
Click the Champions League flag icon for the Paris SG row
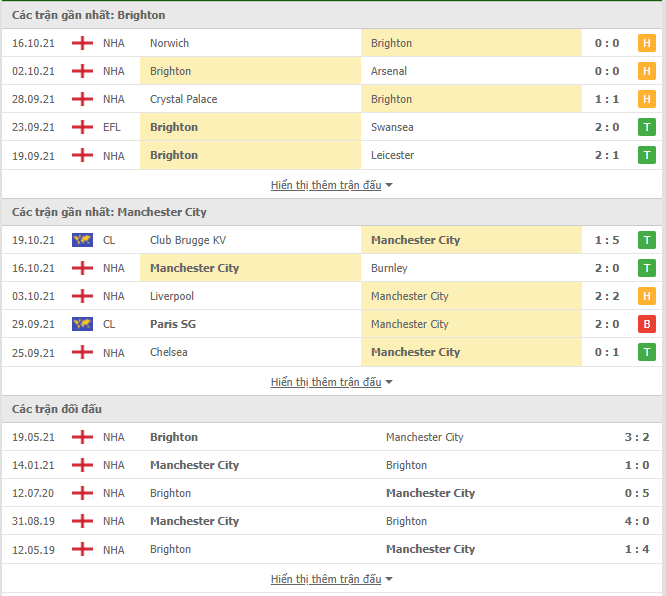coord(82,324)
